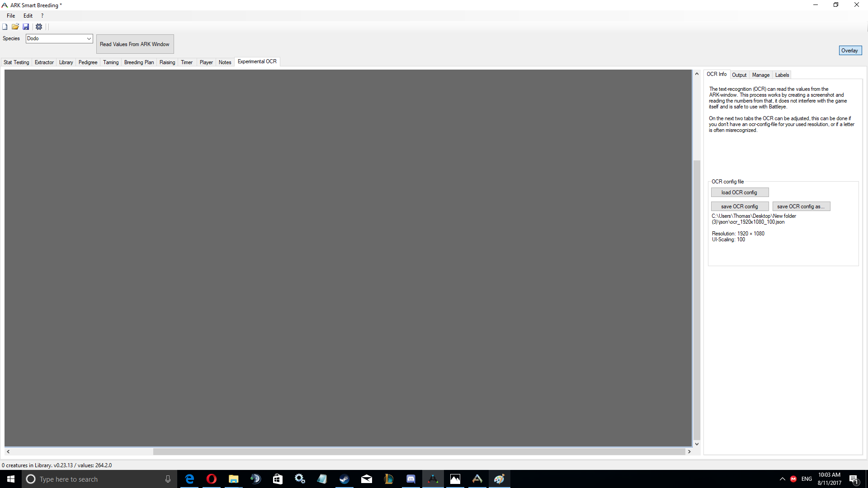Expand the hidden icons in system tray
Screen dimensions: 868x488
click(x=782, y=479)
